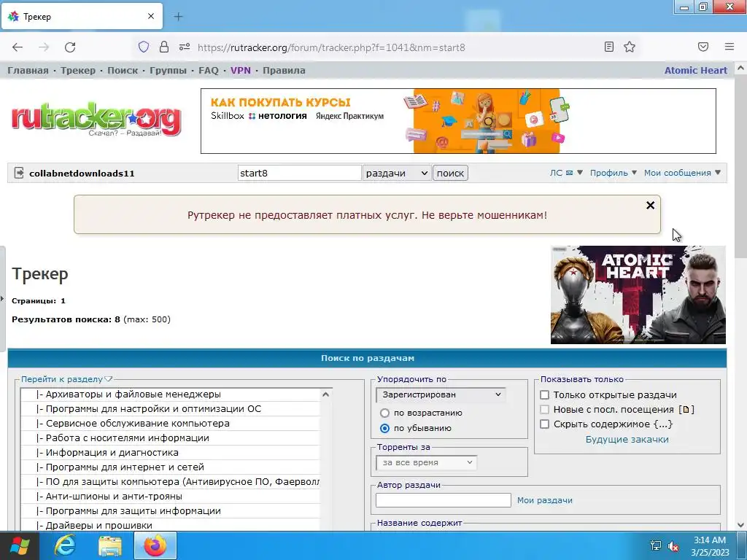Close the Трекер browser tab
The width and height of the screenshot is (747, 560).
[151, 16]
